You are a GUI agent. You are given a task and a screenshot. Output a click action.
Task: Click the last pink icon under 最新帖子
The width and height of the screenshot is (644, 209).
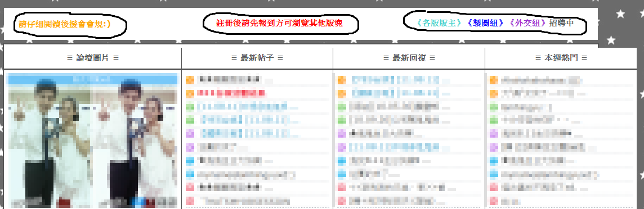190,201
